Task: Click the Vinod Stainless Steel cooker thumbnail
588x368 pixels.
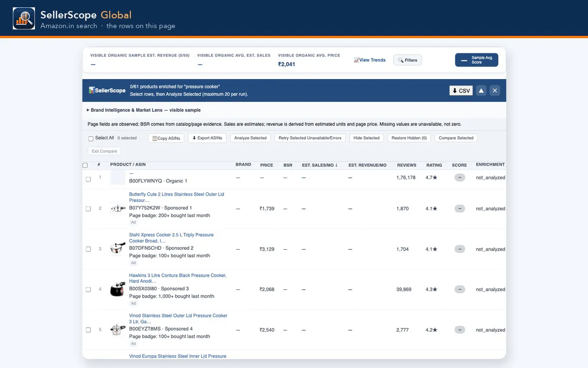Action: (x=118, y=330)
